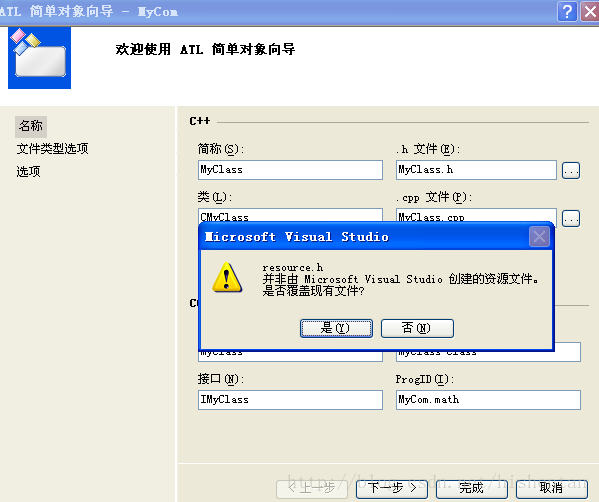The width and height of the screenshot is (599, 502).
Task: Click the 简称(S) label
Action: tap(221, 149)
